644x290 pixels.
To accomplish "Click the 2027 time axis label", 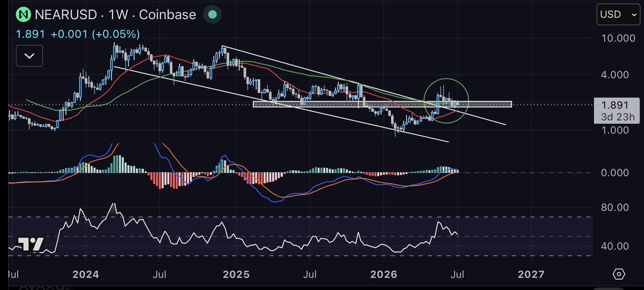I will (531, 274).
